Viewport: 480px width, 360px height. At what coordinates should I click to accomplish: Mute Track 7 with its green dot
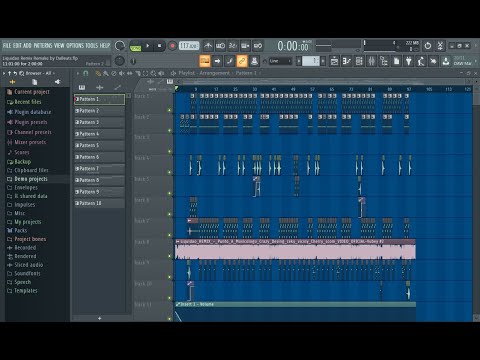point(169,235)
